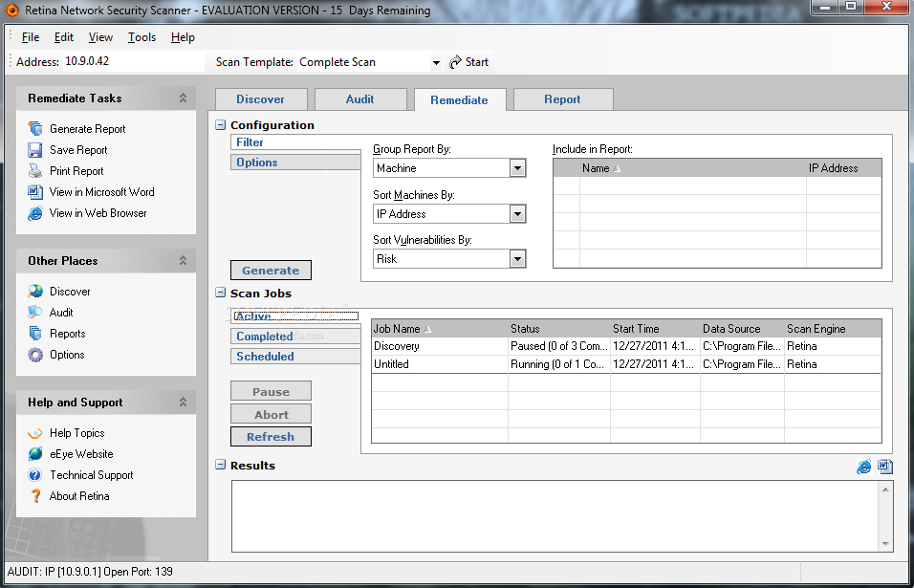The height and width of the screenshot is (588, 914).
Task: Select the Remediate tab
Action: pos(459,99)
